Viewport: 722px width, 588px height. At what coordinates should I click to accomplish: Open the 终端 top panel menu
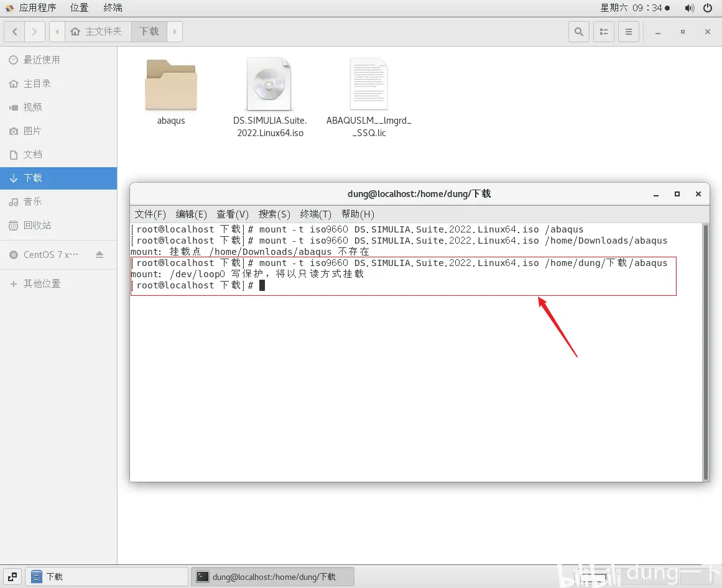coord(113,8)
